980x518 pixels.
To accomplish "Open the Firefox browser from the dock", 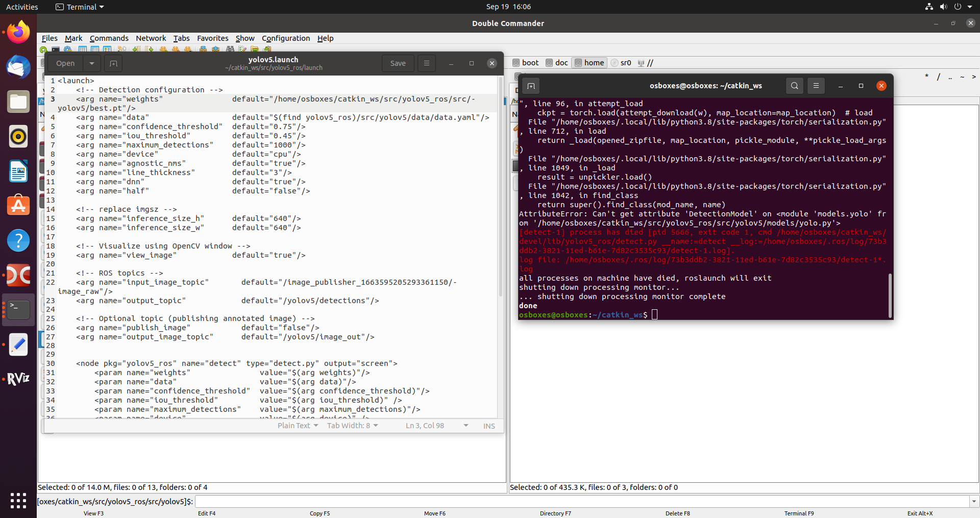I will point(18,32).
